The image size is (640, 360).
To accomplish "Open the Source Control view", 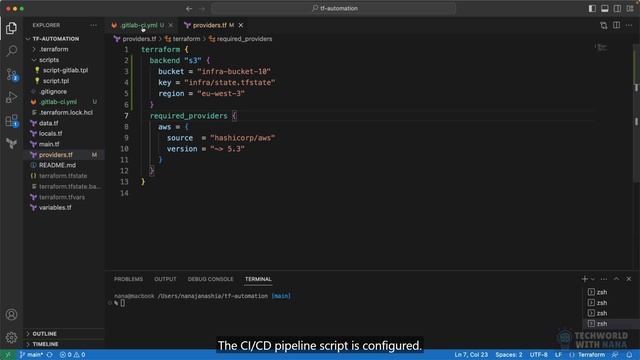I will coord(11,74).
